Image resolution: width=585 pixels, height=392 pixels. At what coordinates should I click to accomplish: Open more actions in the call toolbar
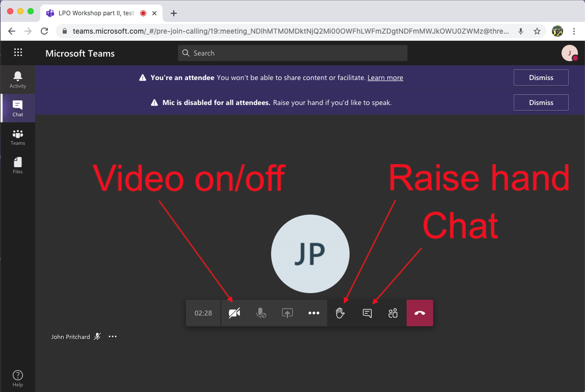(x=314, y=313)
